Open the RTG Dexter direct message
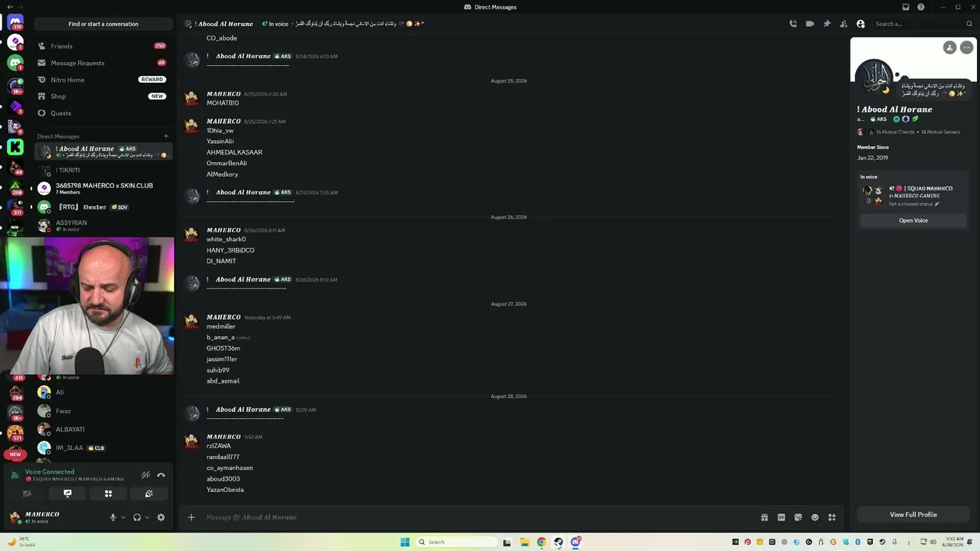The image size is (980, 551). click(x=103, y=207)
